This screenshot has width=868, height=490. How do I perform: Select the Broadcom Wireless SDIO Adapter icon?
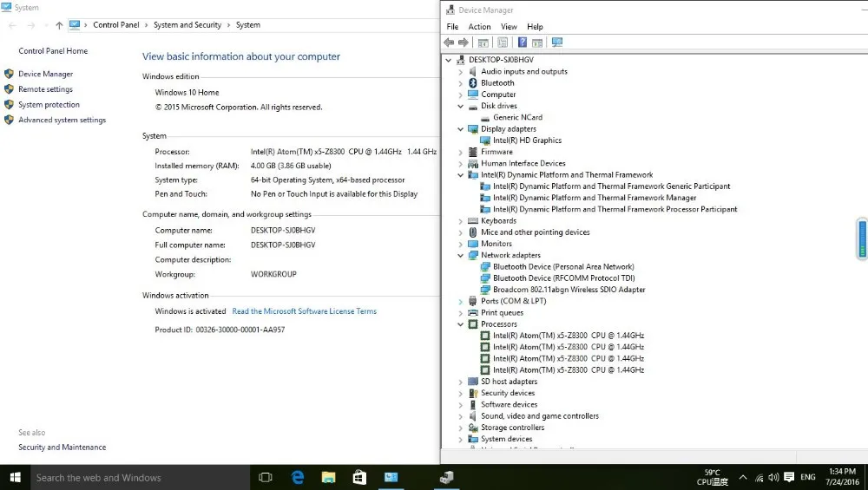click(x=485, y=290)
